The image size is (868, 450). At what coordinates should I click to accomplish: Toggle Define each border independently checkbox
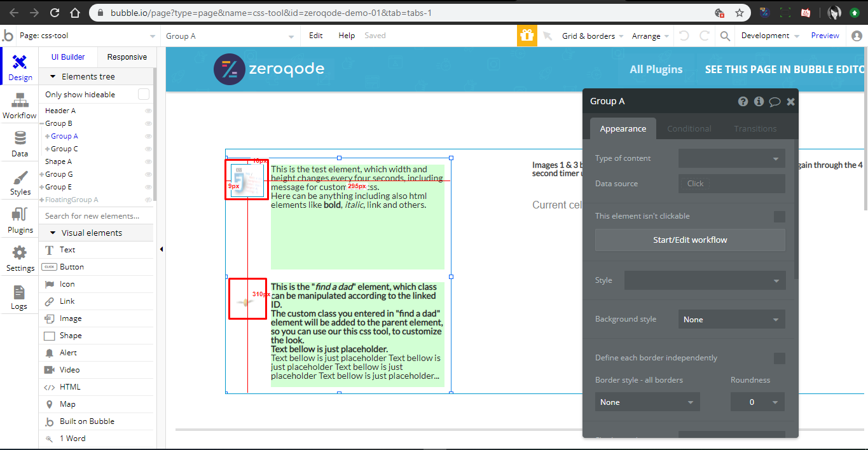click(780, 358)
